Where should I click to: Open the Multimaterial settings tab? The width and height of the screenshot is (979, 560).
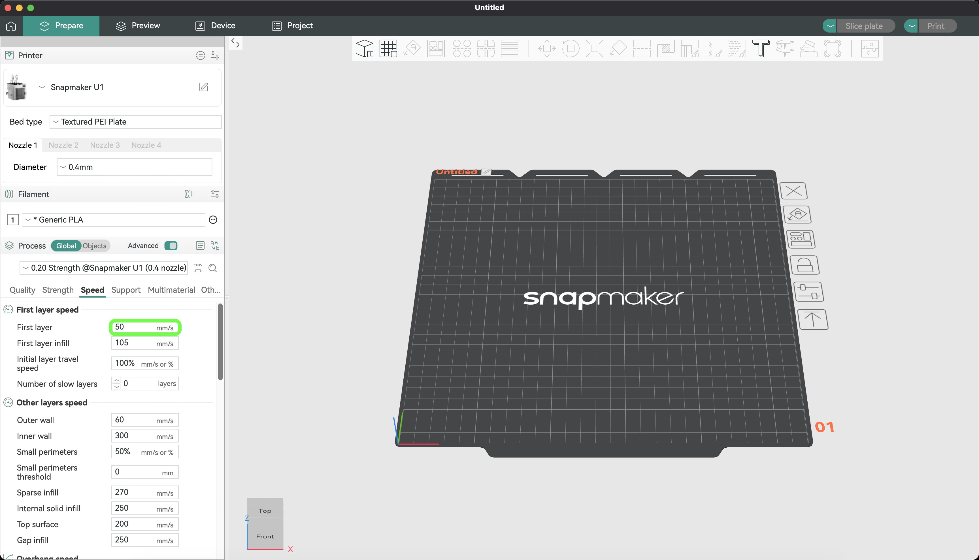[x=171, y=290]
